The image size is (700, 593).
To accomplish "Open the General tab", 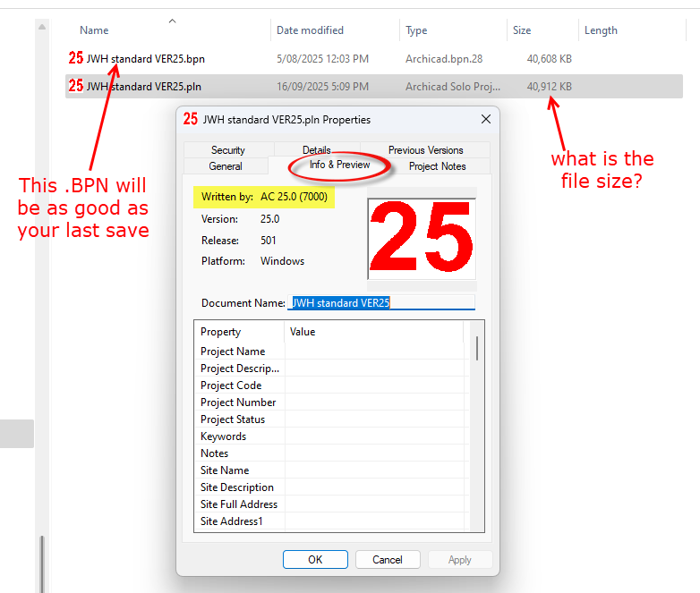I will [226, 166].
